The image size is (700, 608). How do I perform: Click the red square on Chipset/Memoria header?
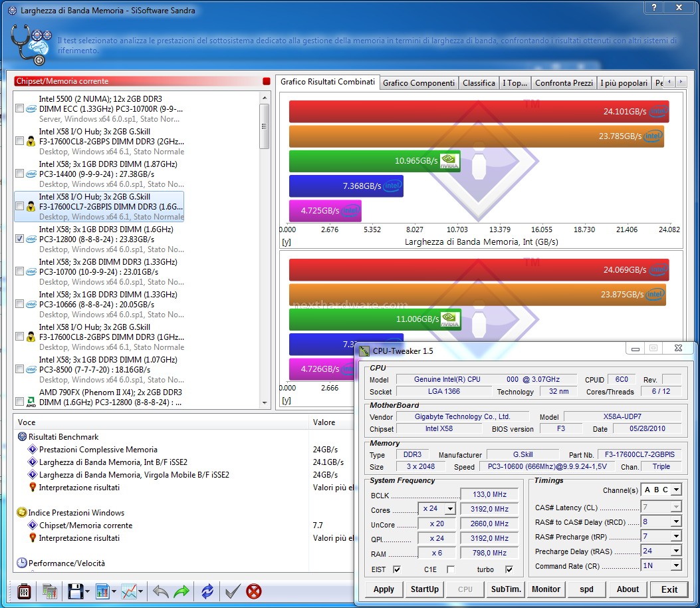point(267,81)
